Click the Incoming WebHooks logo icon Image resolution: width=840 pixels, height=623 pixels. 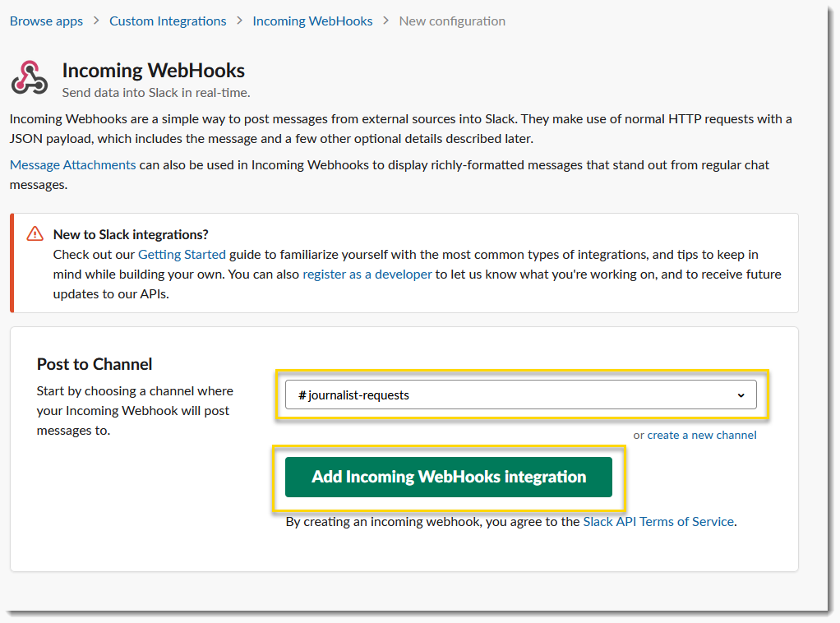pos(30,78)
